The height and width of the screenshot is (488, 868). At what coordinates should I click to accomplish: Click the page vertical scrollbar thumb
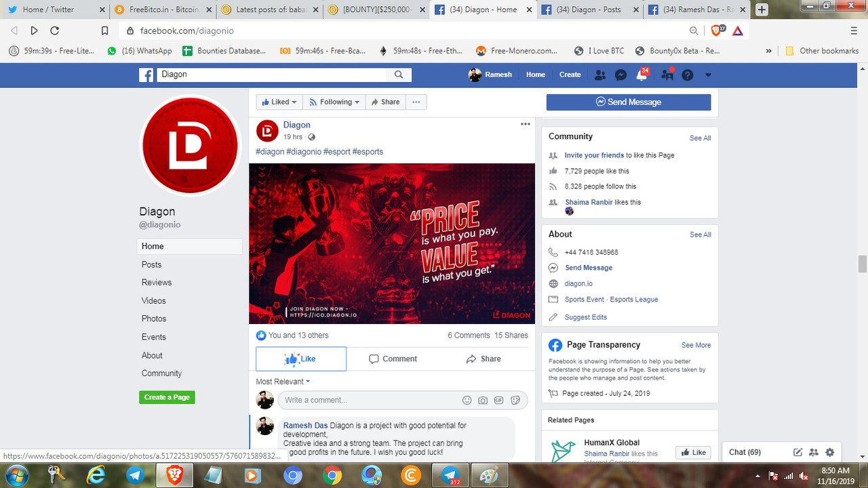tap(863, 264)
